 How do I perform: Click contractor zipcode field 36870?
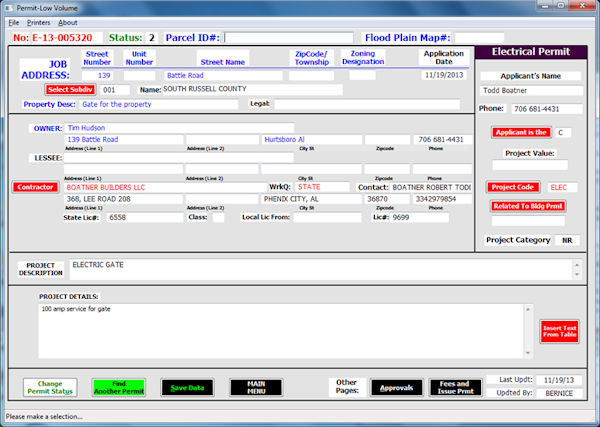pyautogui.click(x=387, y=199)
